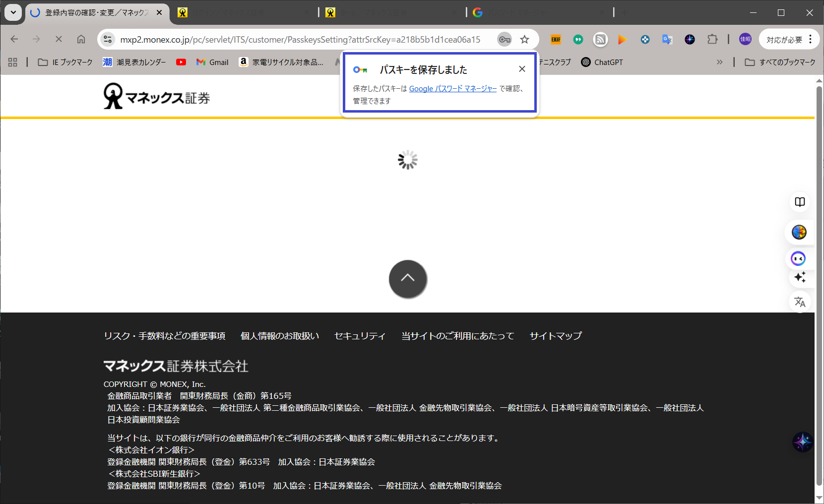The width and height of the screenshot is (824, 504).
Task: Stop loading the page
Action: [x=59, y=39]
